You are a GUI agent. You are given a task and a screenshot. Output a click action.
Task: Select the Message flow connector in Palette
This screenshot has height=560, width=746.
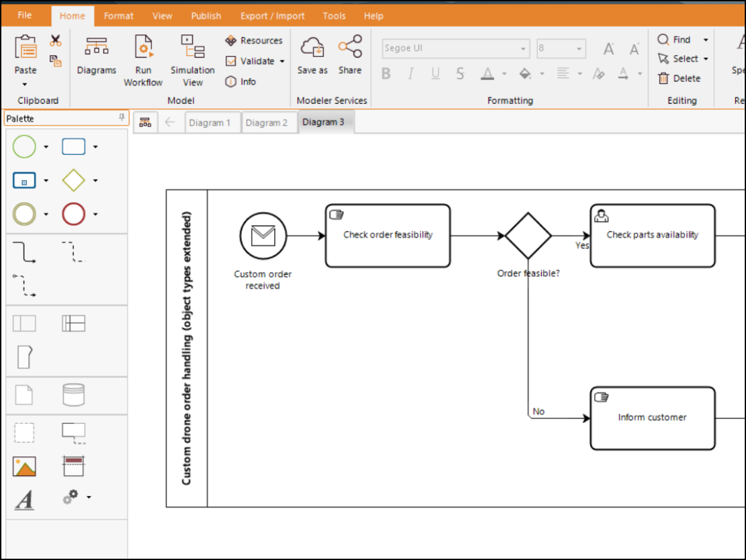point(24,286)
